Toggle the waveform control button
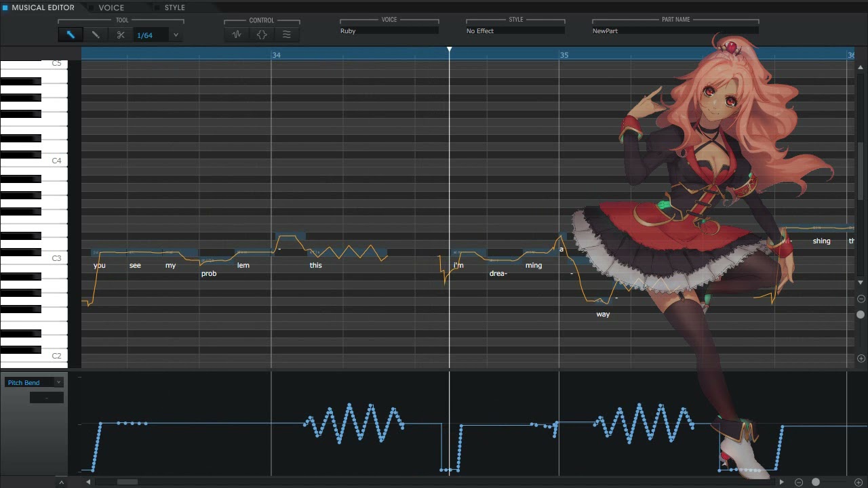This screenshot has height=488, width=868. pos(237,35)
